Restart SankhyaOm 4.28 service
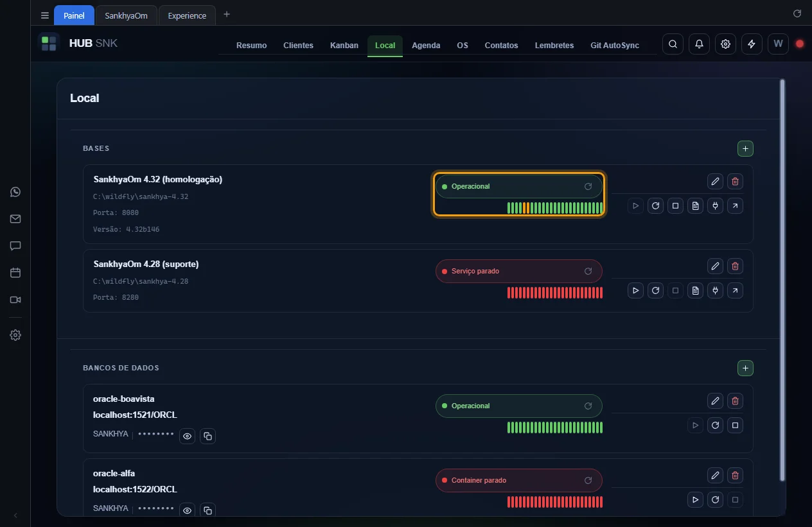812x527 pixels. [655, 291]
